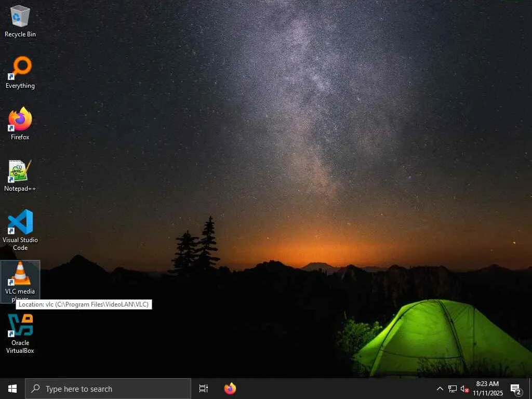Screen dimensions: 532x399
Task: Open the notification center with 2 alerts
Action: pyautogui.click(x=516, y=389)
